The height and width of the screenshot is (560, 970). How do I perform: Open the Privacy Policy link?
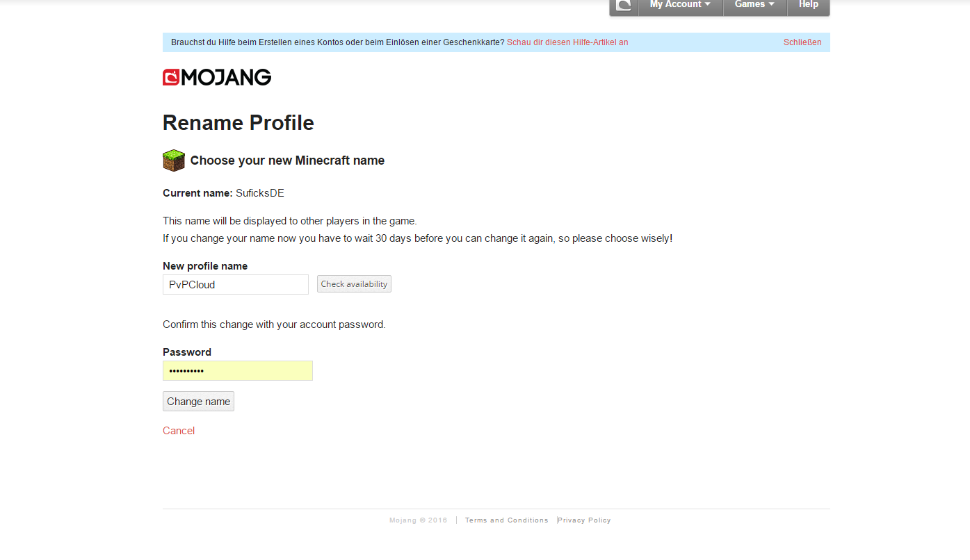tap(585, 520)
